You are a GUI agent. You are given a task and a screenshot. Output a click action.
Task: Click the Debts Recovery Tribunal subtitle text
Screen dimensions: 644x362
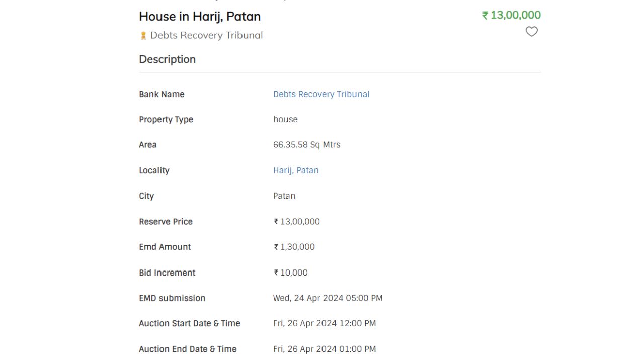(x=206, y=35)
